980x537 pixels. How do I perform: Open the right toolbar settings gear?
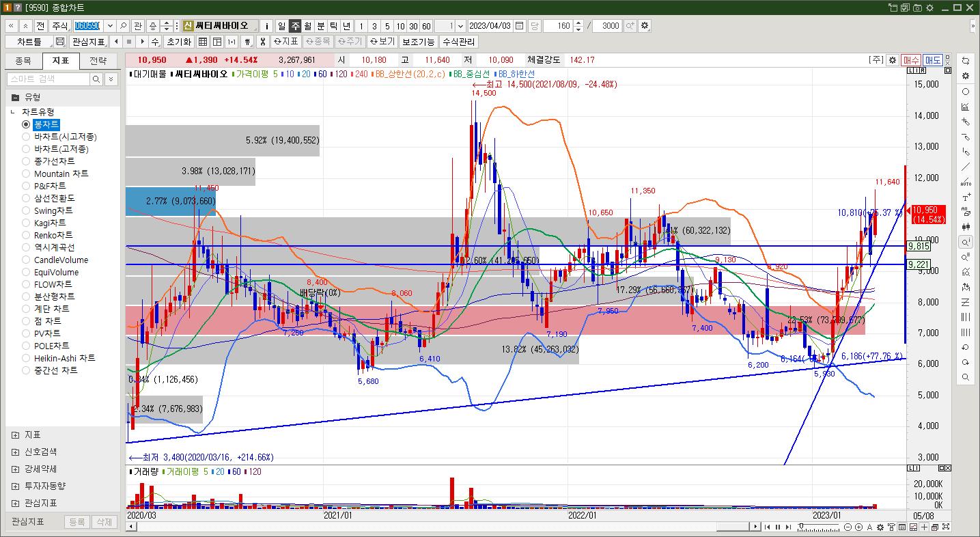point(965,77)
